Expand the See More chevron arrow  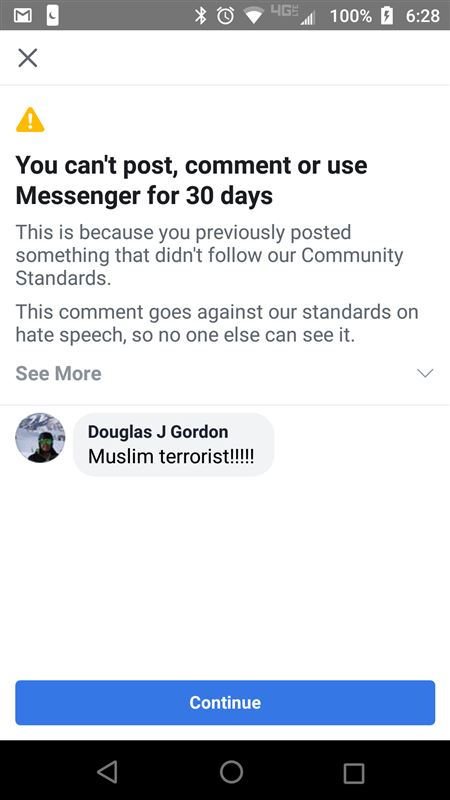[x=425, y=373]
